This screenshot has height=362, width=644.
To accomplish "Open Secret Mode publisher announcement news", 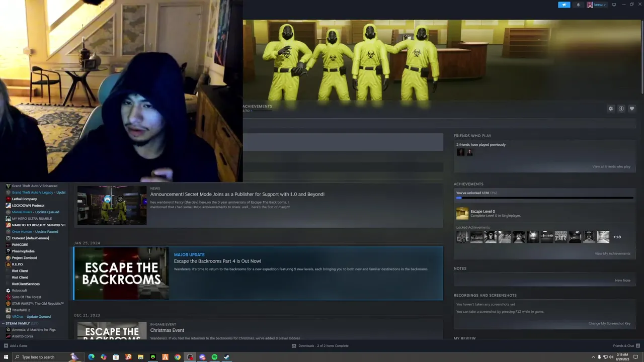I will (237, 194).
